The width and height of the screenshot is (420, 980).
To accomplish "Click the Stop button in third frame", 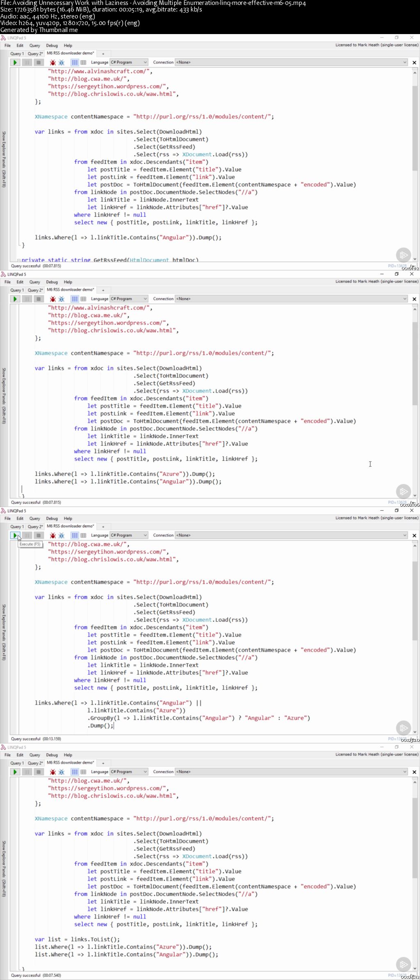I will 39,535.
